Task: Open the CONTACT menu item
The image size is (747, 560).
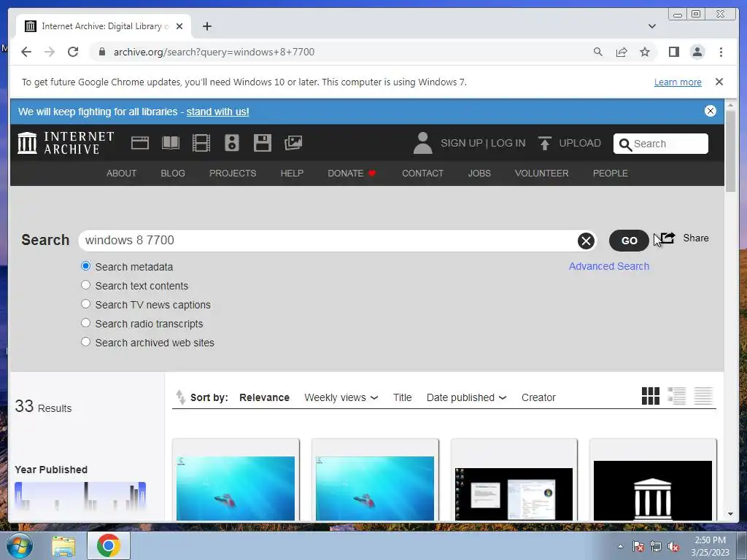Action: click(x=422, y=174)
